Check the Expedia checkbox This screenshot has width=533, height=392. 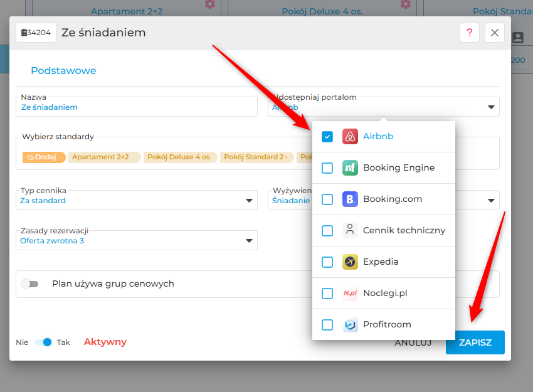[327, 262]
